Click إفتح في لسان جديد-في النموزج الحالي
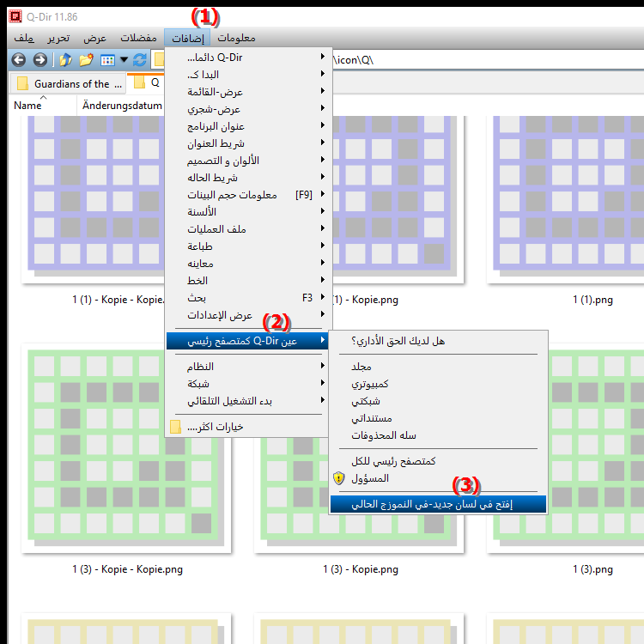Screen dimensions: 644x644 coord(438,504)
